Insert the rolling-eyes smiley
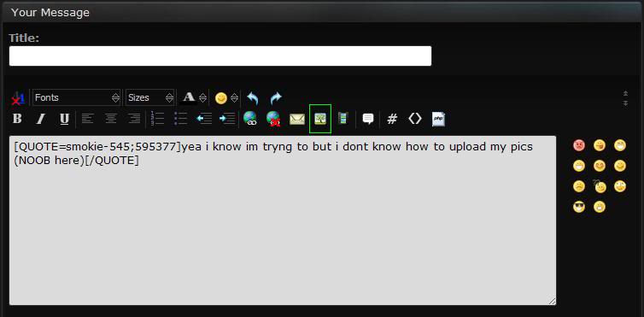 pyautogui.click(x=620, y=186)
